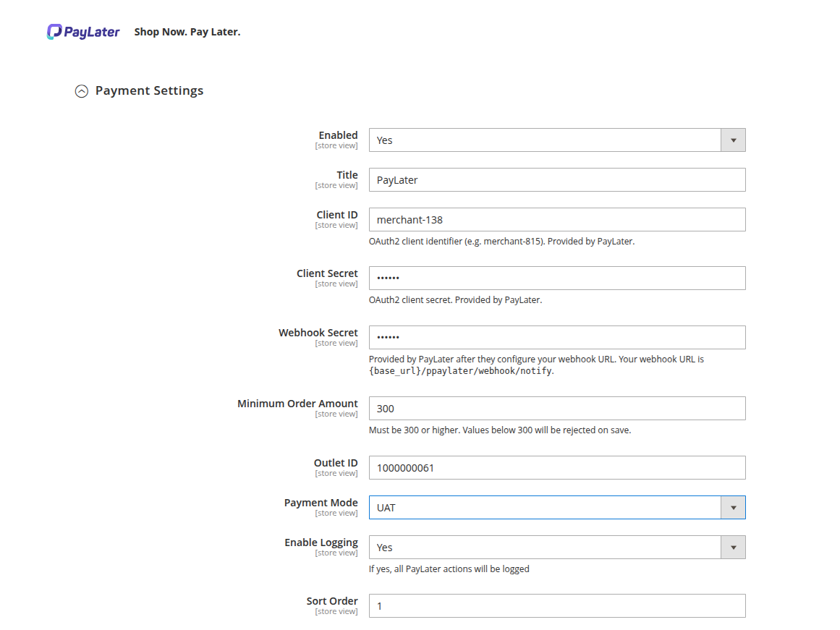The width and height of the screenshot is (840, 630).
Task: Click the Outlet ID label
Action: [x=336, y=463]
